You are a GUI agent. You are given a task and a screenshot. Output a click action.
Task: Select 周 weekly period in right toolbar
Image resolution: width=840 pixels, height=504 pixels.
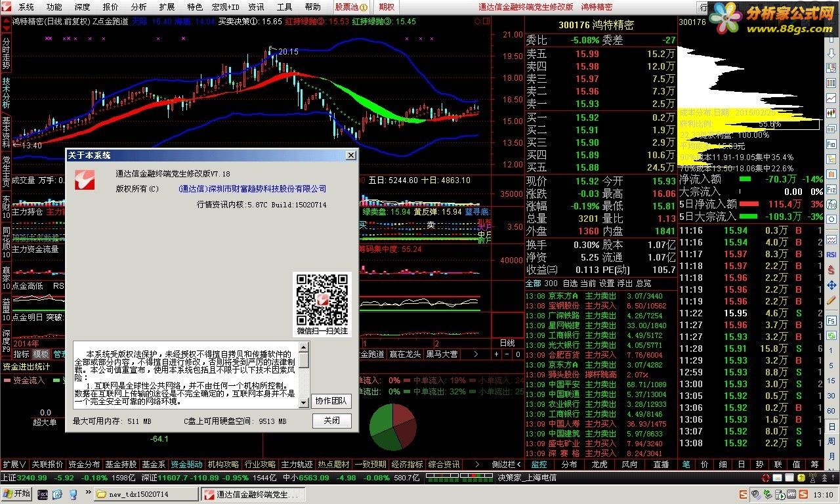click(x=831, y=441)
